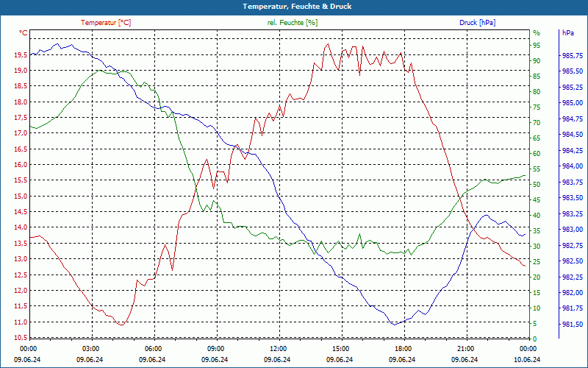Click the '982,75' tick on pressure axis

point(573,245)
